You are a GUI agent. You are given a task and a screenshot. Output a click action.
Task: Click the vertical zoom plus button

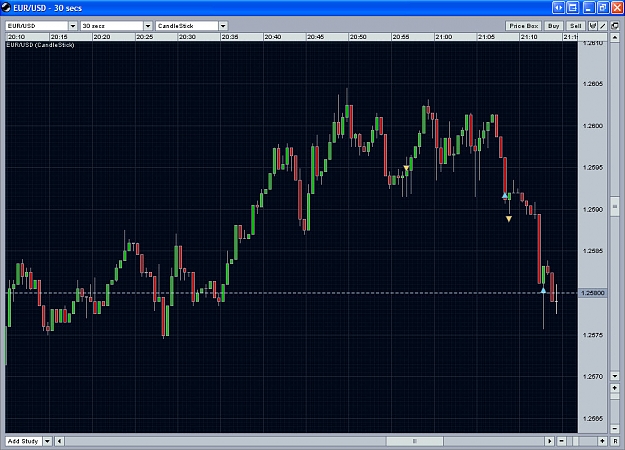coord(615,387)
